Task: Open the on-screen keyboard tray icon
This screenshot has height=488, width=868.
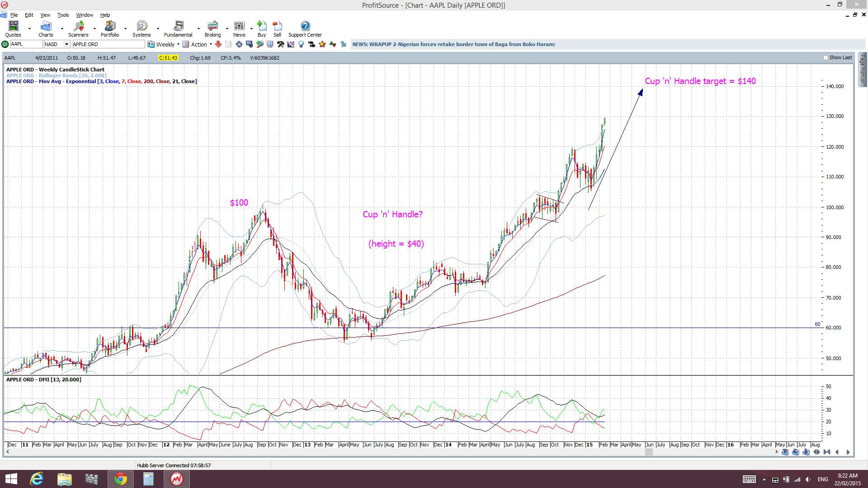Action: 749,479
